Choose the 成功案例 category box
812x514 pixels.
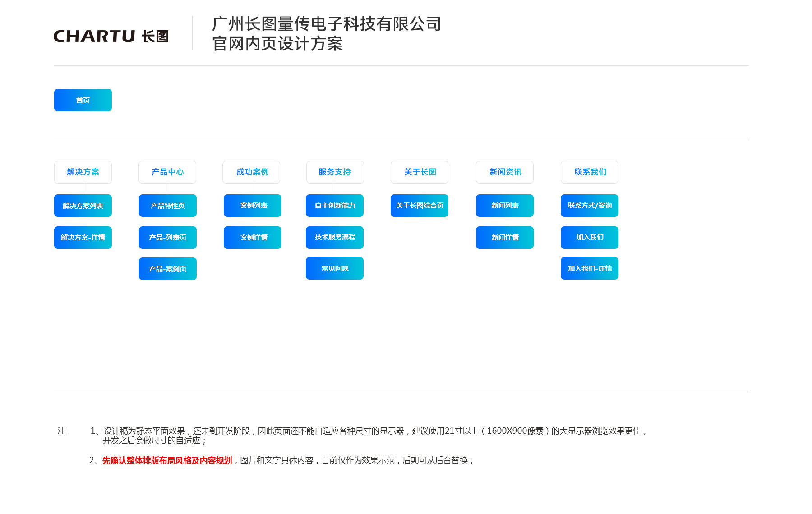251,172
